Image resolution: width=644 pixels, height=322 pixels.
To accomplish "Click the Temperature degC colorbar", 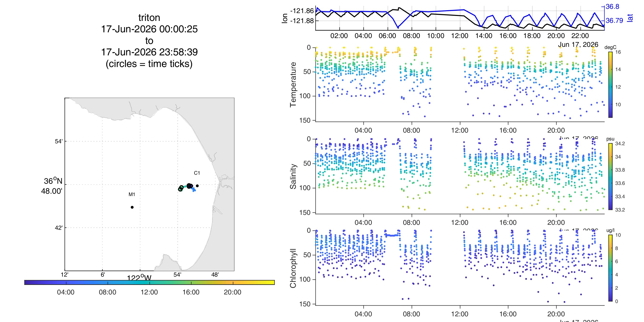I will [x=610, y=85].
